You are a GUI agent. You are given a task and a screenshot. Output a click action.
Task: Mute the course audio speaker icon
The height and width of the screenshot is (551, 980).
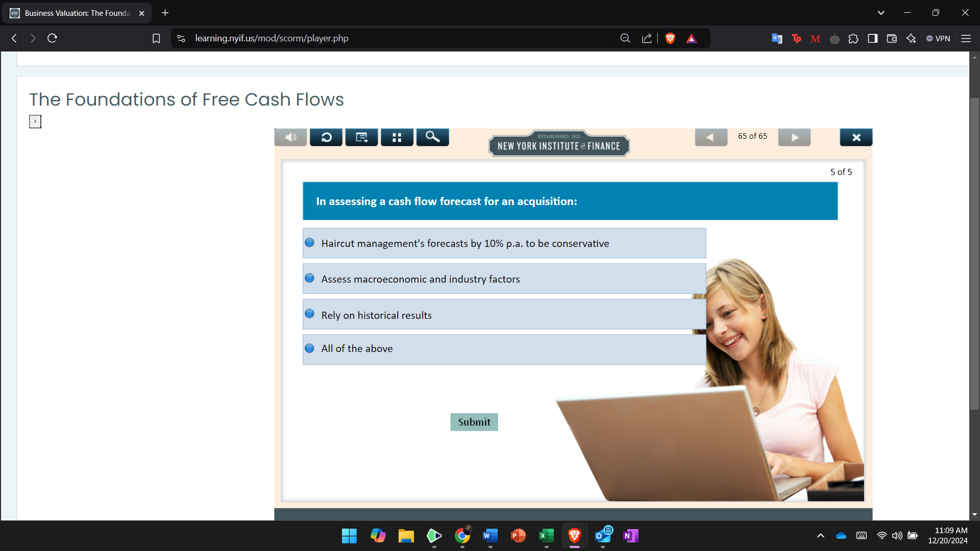pyautogui.click(x=290, y=137)
